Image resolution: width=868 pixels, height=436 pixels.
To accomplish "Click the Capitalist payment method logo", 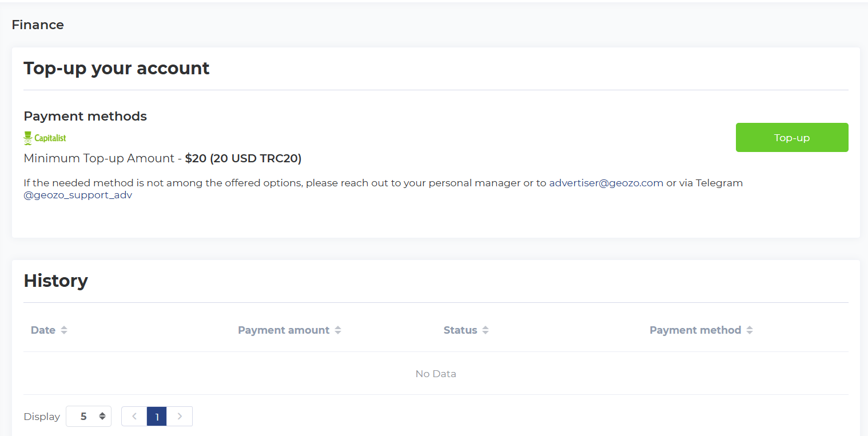I will 45,138.
